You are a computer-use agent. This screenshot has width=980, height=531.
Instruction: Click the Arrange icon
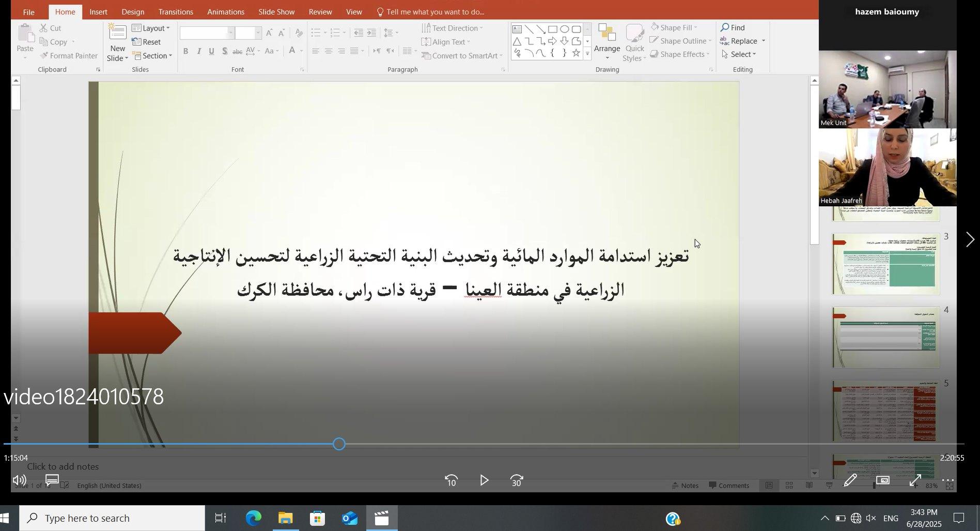click(606, 33)
